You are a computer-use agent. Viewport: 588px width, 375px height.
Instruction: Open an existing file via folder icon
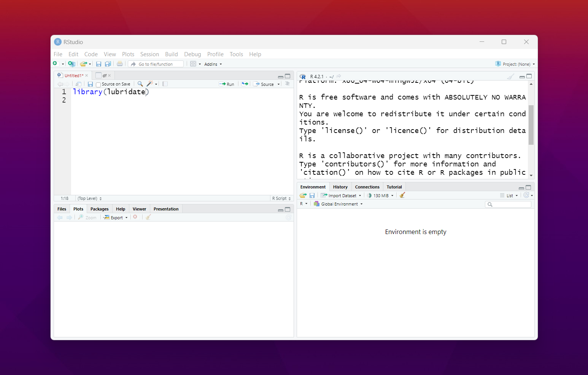83,64
